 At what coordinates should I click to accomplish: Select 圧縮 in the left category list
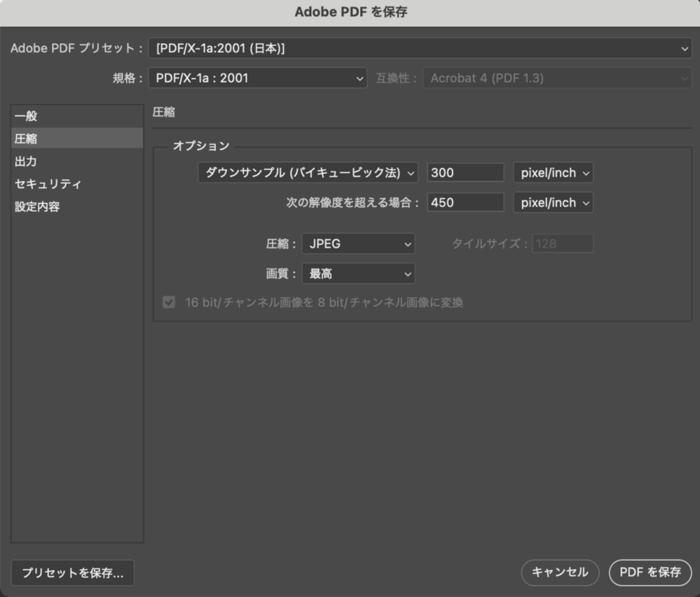pyautogui.click(x=26, y=139)
